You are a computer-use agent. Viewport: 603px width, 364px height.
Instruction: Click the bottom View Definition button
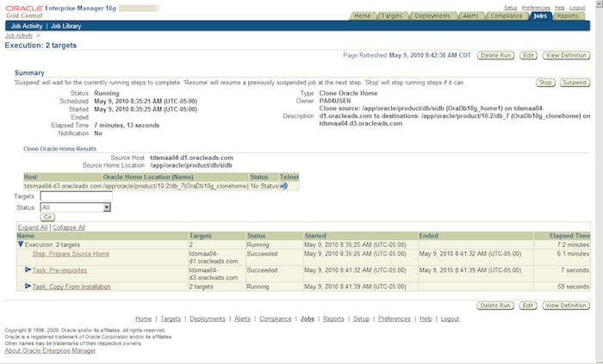click(566, 305)
